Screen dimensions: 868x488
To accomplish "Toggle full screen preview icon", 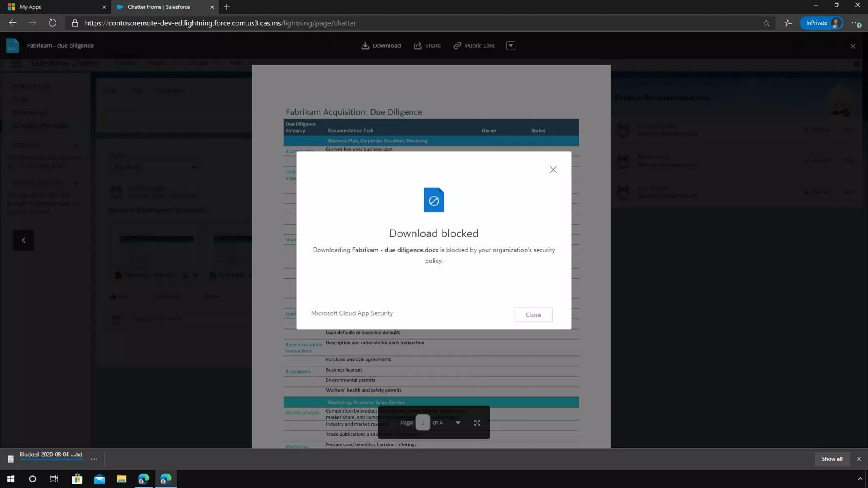I will (477, 423).
